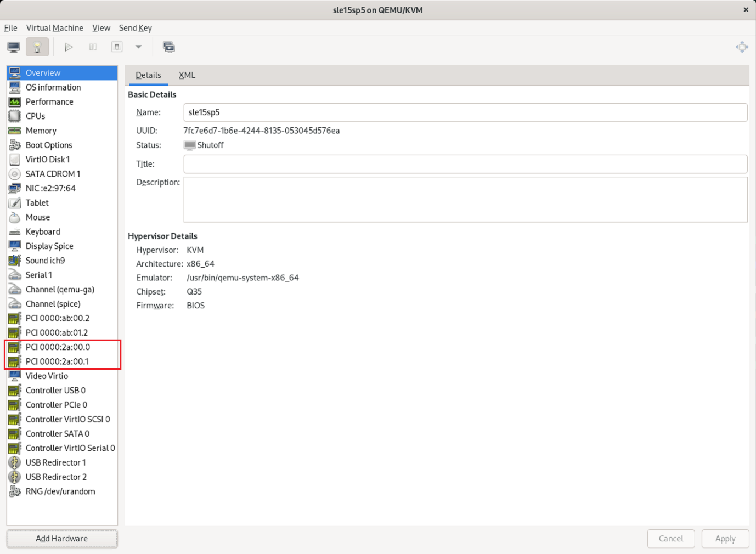The width and height of the screenshot is (756, 554).
Task: Pause the virtual machine via toolbar icon
Action: (93, 47)
